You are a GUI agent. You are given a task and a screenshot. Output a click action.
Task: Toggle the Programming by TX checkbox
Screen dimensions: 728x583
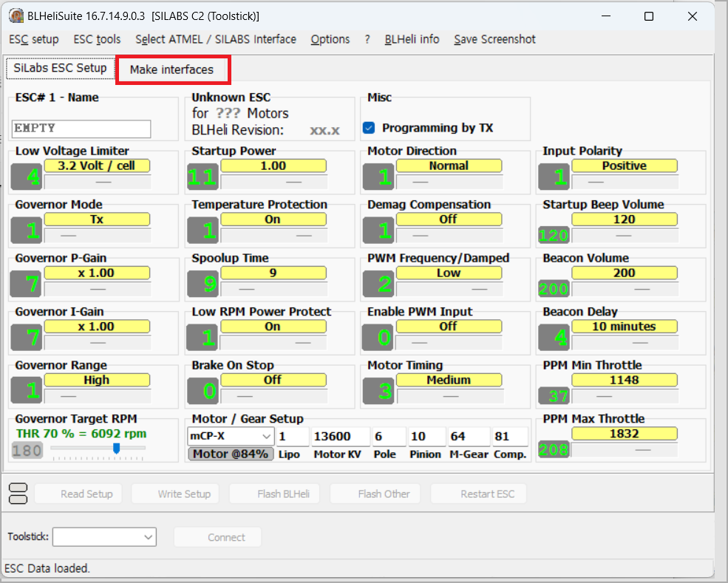[369, 128]
